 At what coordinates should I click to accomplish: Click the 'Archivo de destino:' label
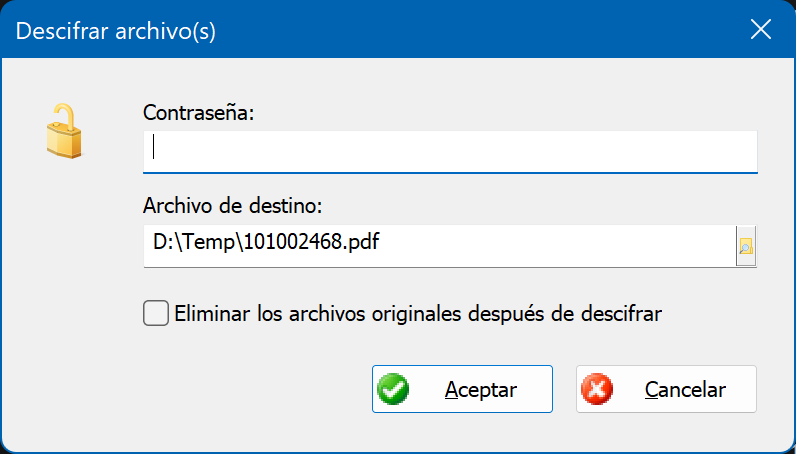pos(233,206)
